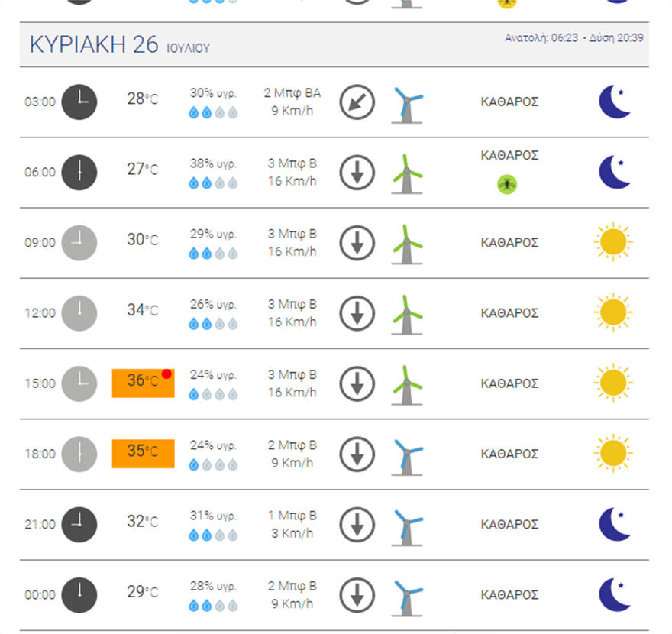Image resolution: width=672 pixels, height=634 pixels.
Task: Click the orange 36°C temperature box
Action: pyautogui.click(x=143, y=383)
